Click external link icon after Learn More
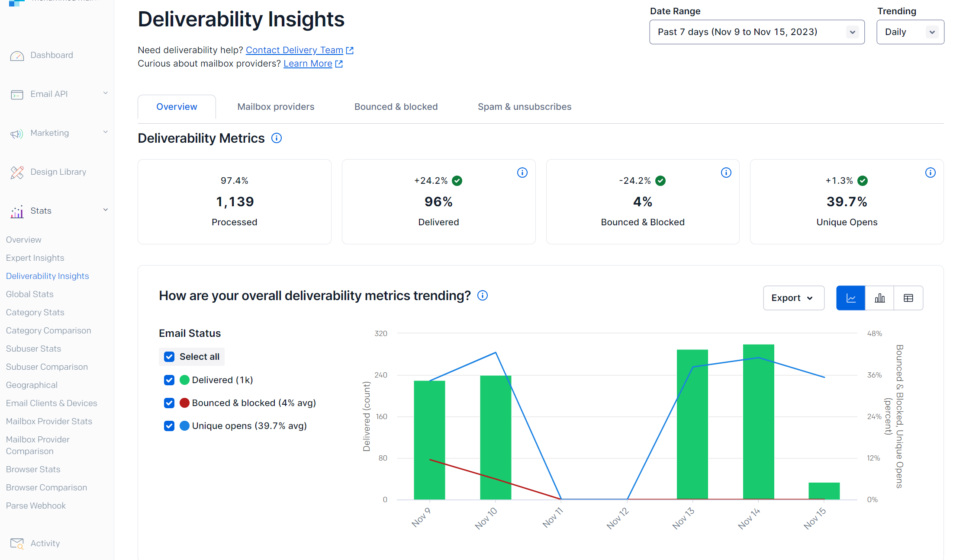 click(x=339, y=64)
